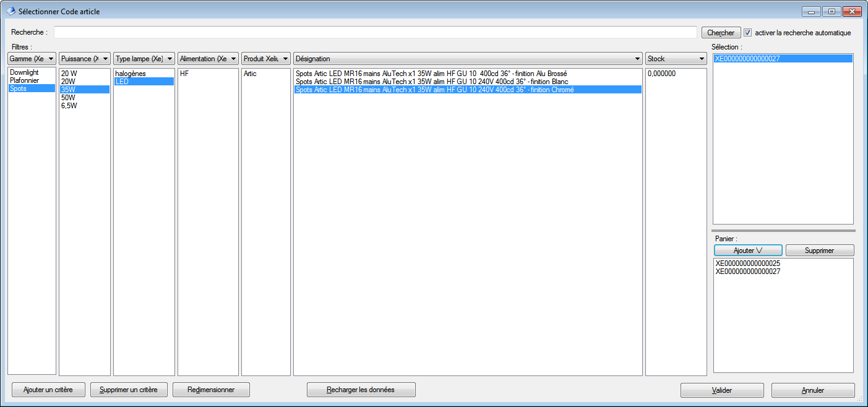Image resolution: width=868 pixels, height=407 pixels.
Task: Select the 'finition Alu Brossé' designation row
Action: pyautogui.click(x=468, y=74)
